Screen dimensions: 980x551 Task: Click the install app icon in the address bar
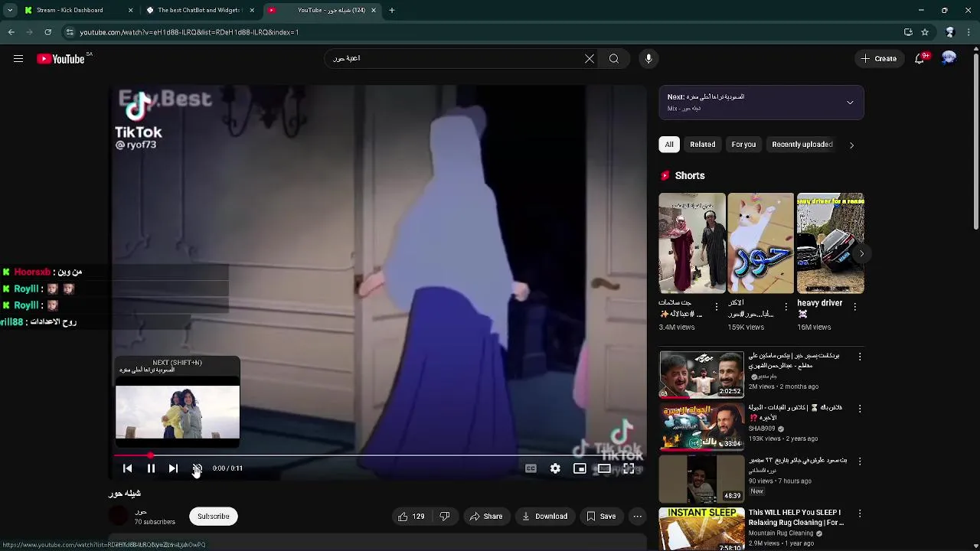[x=908, y=32]
